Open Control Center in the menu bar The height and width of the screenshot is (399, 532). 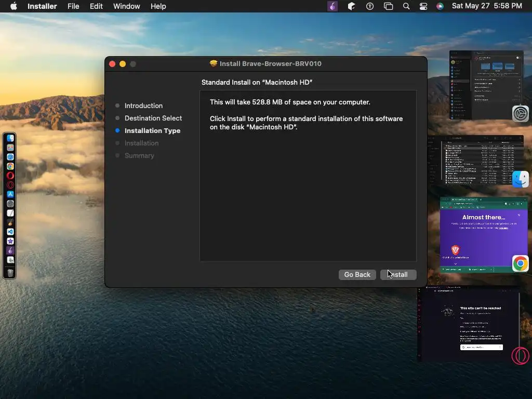(x=423, y=6)
